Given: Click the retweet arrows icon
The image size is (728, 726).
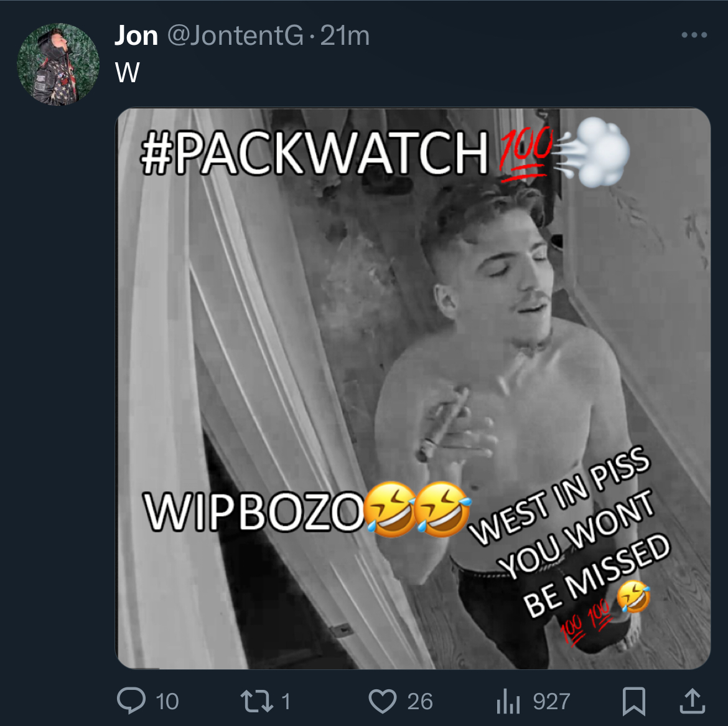Looking at the screenshot, I should tap(257, 701).
